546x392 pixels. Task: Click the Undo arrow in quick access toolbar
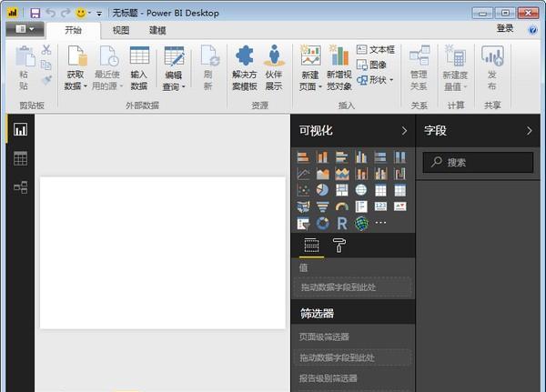point(51,14)
